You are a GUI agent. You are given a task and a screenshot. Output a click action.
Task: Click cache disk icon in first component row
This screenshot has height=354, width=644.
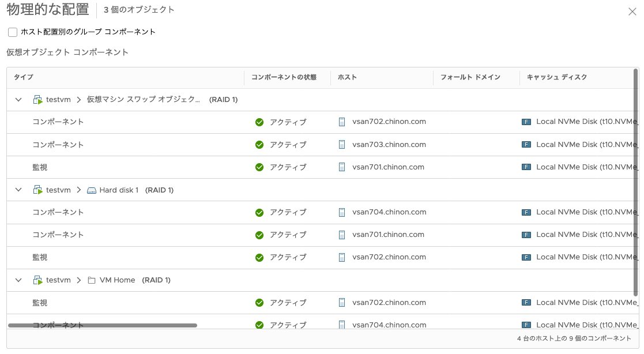(526, 122)
